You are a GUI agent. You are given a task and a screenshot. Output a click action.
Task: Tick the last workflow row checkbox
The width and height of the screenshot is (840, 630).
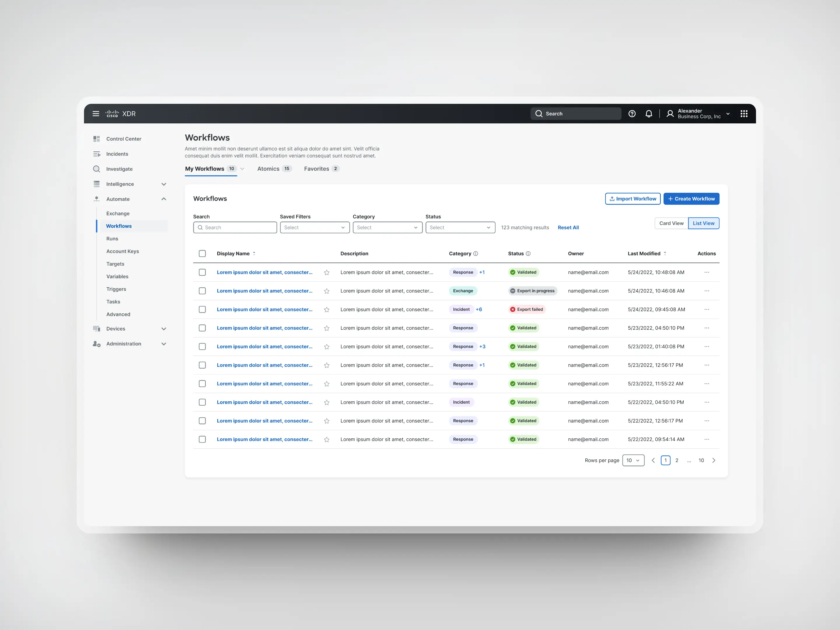point(202,439)
